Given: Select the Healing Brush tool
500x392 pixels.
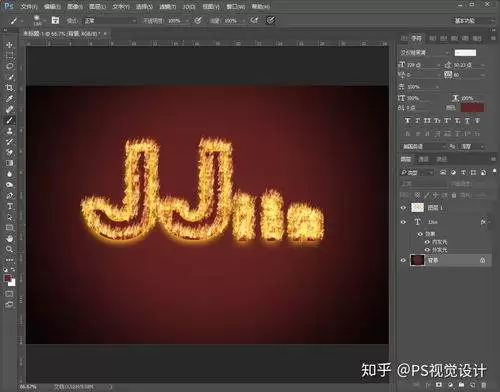Looking at the screenshot, I should click(9, 109).
